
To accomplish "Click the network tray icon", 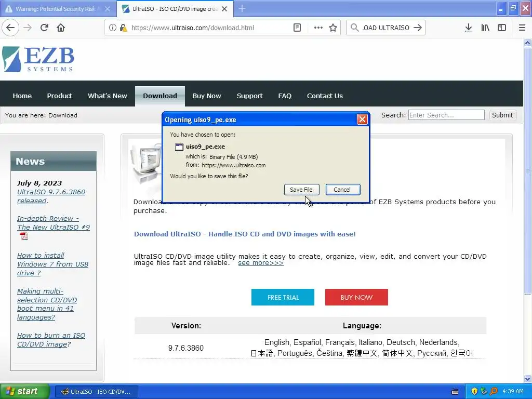I will tap(484, 392).
